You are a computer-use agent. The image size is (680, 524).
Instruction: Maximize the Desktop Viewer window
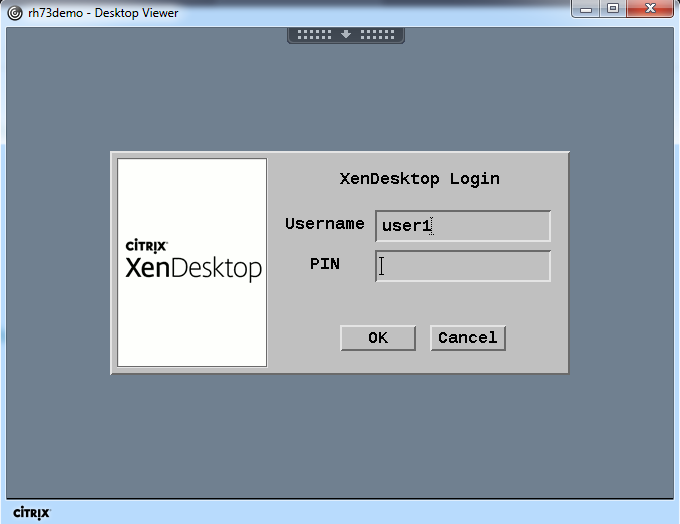tap(613, 9)
